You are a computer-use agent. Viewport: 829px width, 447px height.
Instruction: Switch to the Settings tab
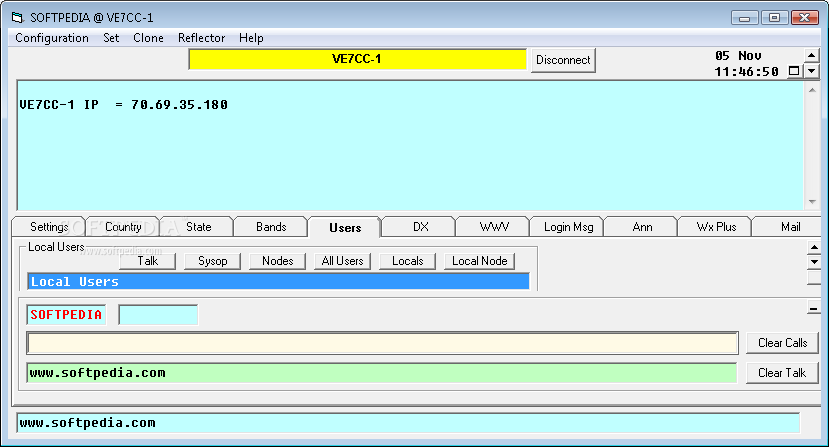pos(49,227)
